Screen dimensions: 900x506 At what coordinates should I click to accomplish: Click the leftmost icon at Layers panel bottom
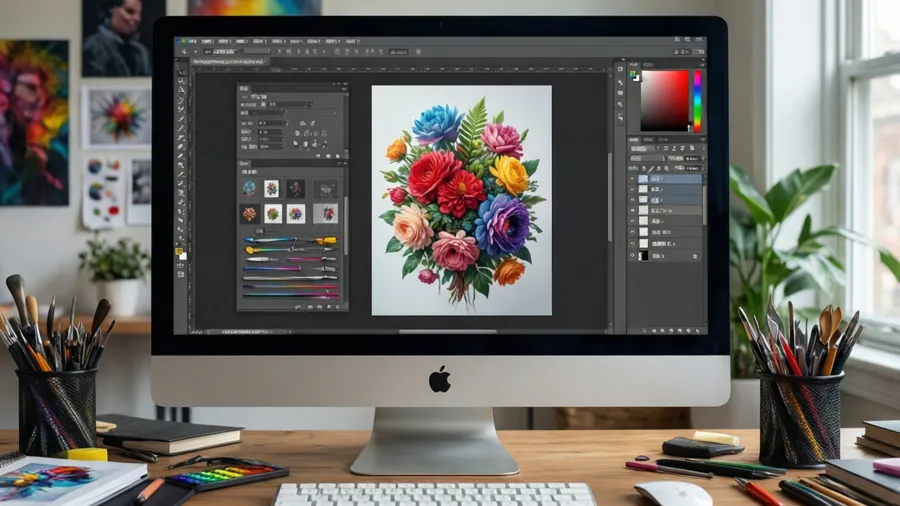[x=644, y=331]
